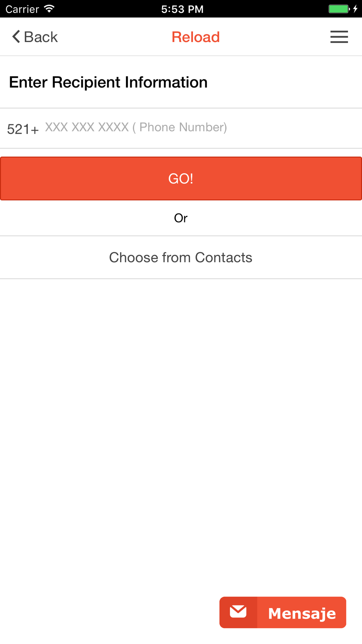Open the Mensaje message button
This screenshot has height=644, width=362.
283,612
